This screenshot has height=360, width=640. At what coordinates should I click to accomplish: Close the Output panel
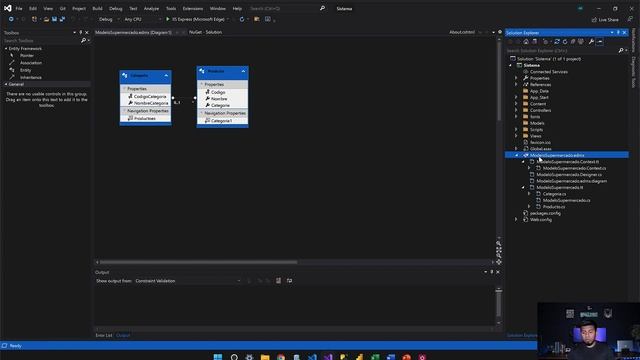(498, 272)
